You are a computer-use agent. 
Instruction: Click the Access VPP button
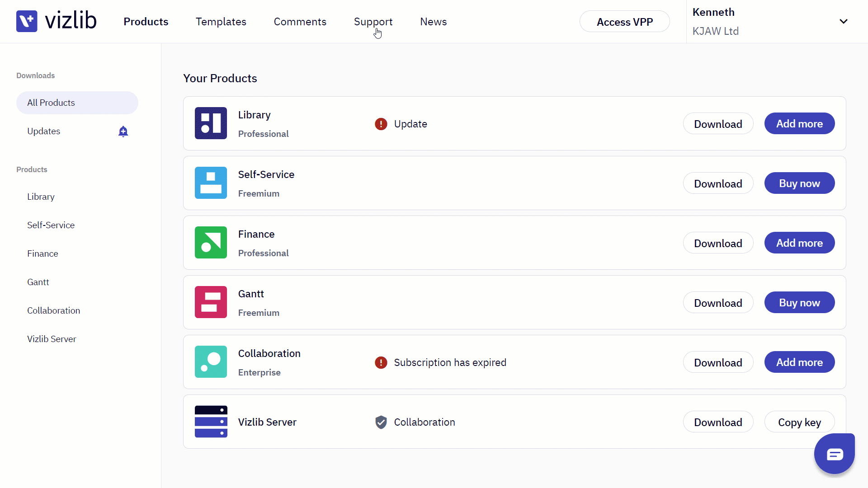[625, 22]
